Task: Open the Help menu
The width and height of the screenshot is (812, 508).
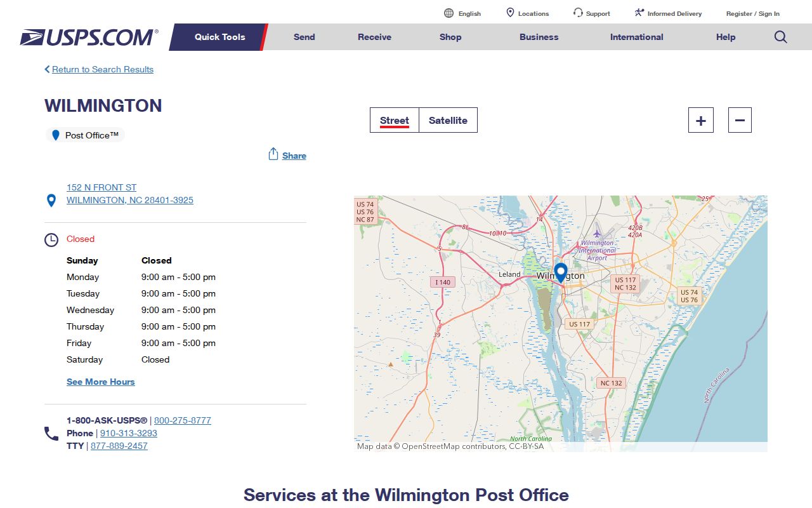Action: (726, 37)
